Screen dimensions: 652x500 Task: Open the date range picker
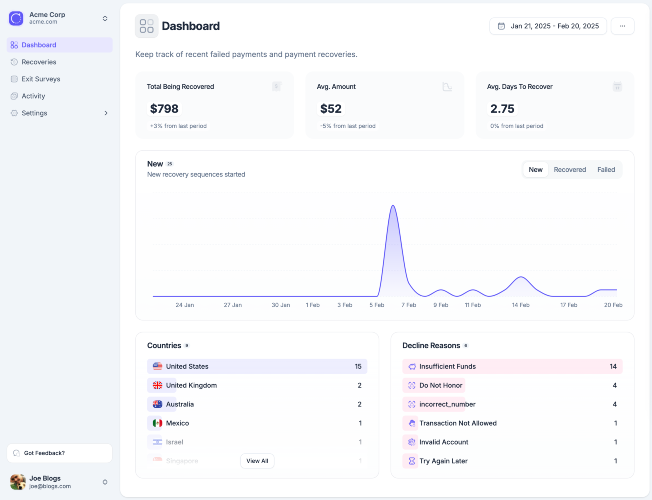pyautogui.click(x=547, y=26)
